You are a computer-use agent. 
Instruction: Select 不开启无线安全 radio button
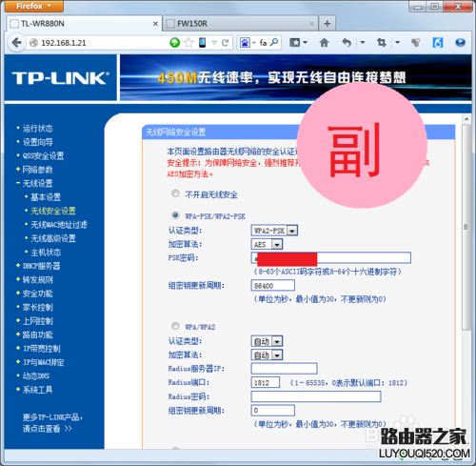coord(175,193)
